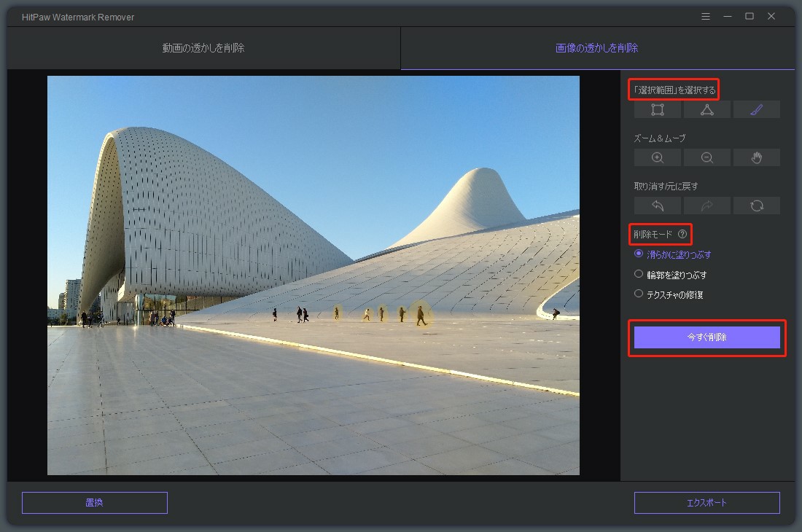Click the エクスポート button
Viewport: 802px width, 532px height.
pyautogui.click(x=706, y=503)
